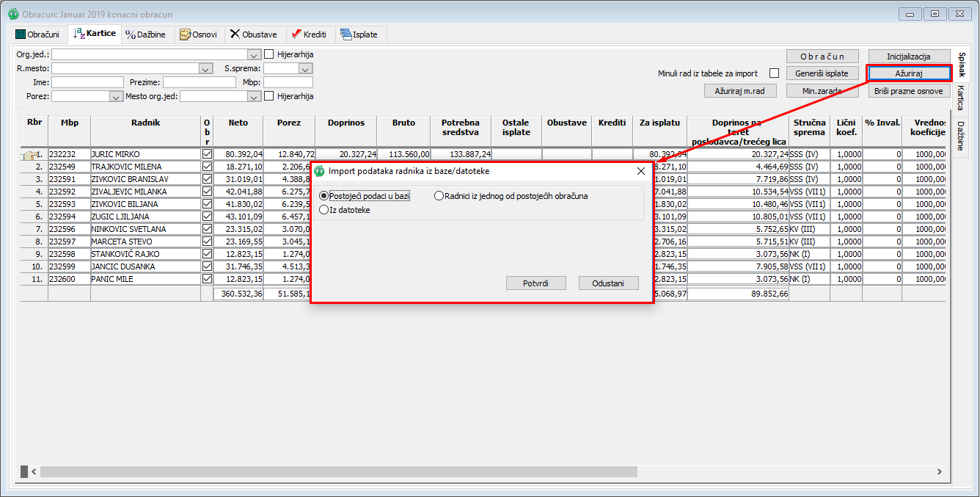
Task: Click the row indicator icon for JURIC MIRKO
Action: (x=29, y=155)
